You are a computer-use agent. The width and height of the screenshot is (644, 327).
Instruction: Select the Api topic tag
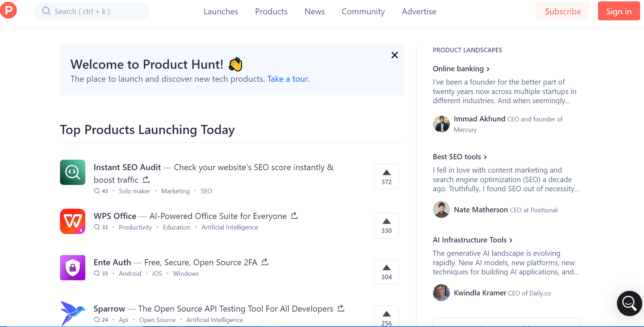pos(124,320)
